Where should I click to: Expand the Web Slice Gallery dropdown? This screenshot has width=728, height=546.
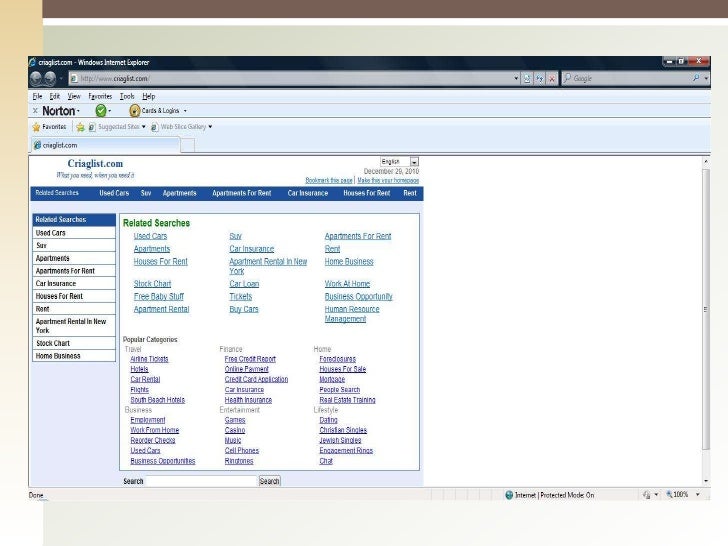pyautogui.click(x=210, y=127)
